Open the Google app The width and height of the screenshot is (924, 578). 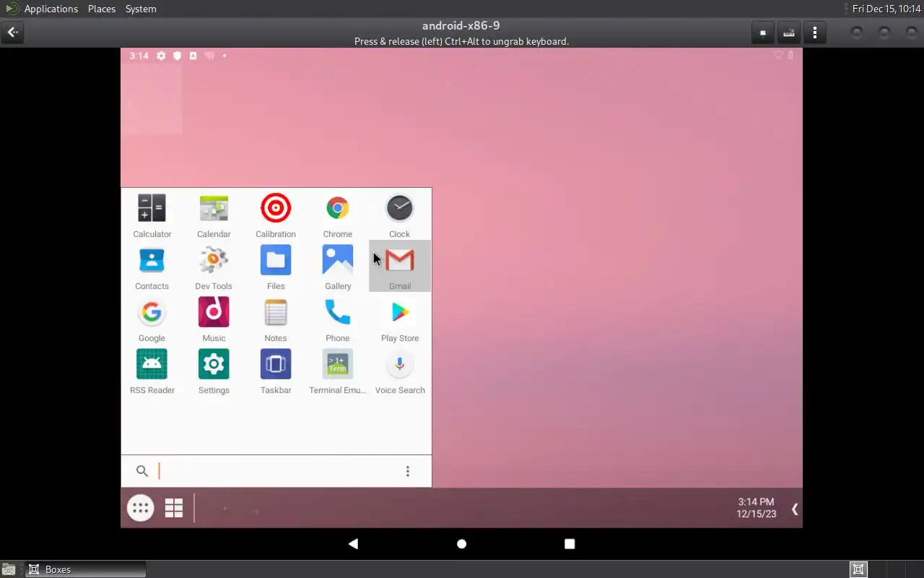click(152, 319)
